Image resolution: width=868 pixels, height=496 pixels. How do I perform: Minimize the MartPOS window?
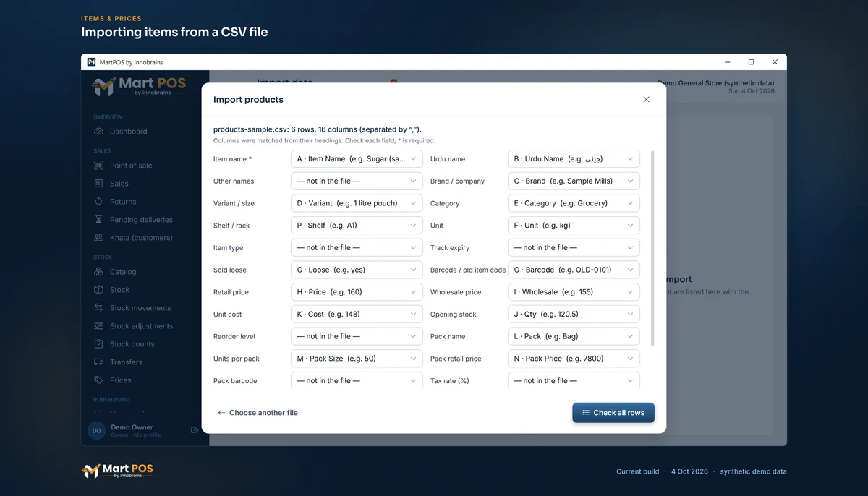727,62
